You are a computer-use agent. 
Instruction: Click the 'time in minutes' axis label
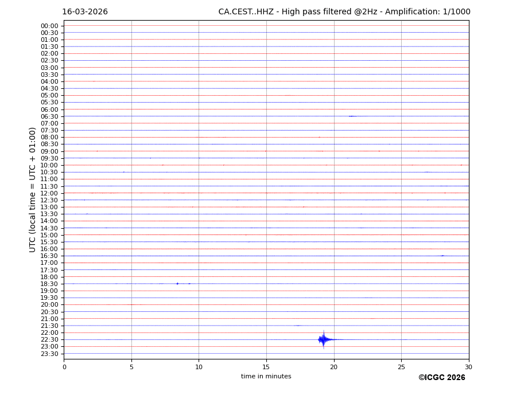(x=266, y=376)
